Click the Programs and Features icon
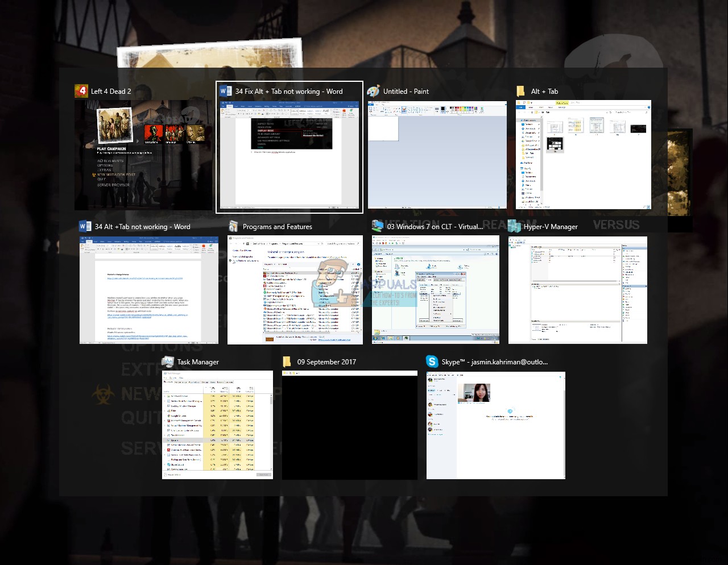The width and height of the screenshot is (728, 565). (x=233, y=226)
